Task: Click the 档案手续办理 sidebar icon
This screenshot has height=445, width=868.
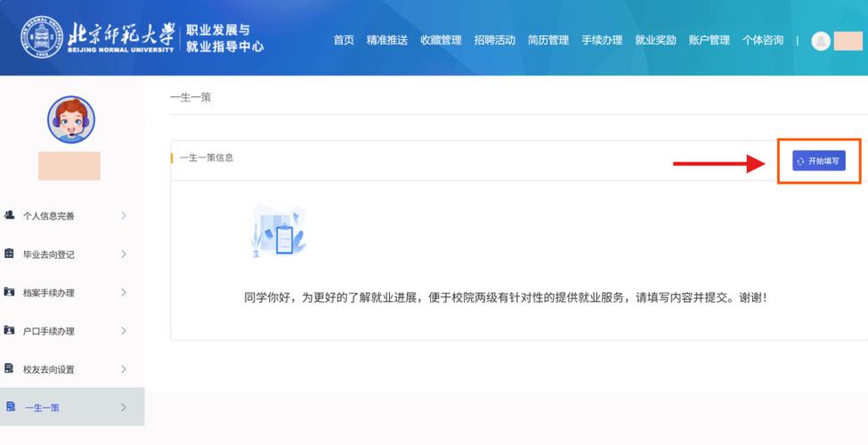Action: pyautogui.click(x=9, y=292)
